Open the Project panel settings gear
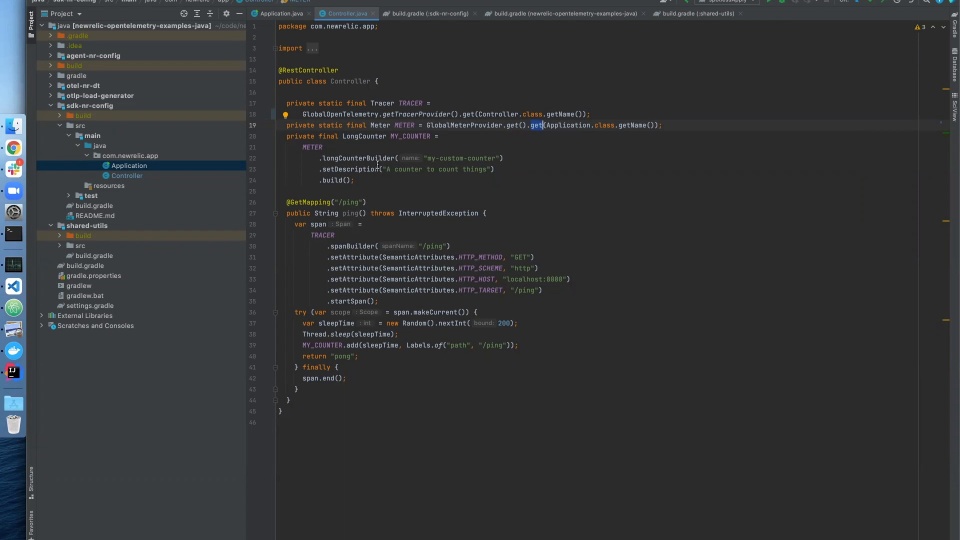Screen dimensions: 960x540 [227, 13]
